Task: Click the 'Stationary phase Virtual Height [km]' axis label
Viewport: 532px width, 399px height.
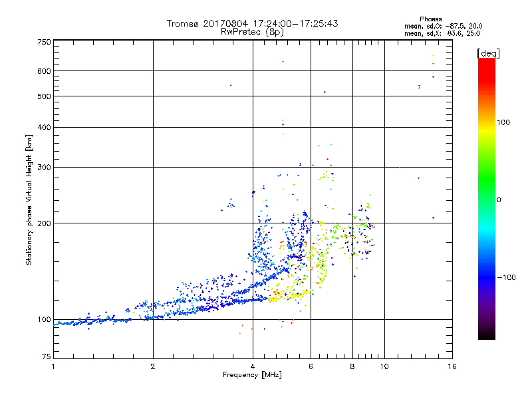Action: tap(29, 199)
